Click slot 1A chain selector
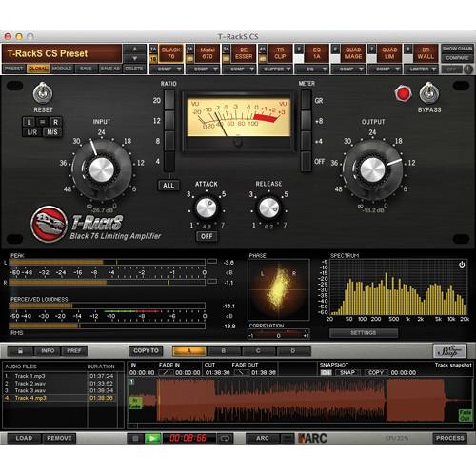Viewport: 476px width, 476px height. pyautogui.click(x=153, y=49)
